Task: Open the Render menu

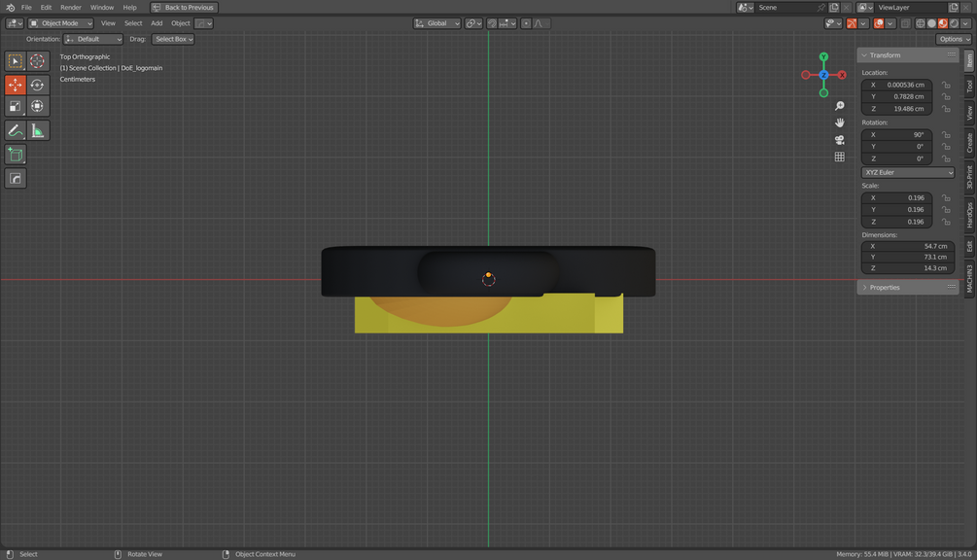Action: [71, 8]
